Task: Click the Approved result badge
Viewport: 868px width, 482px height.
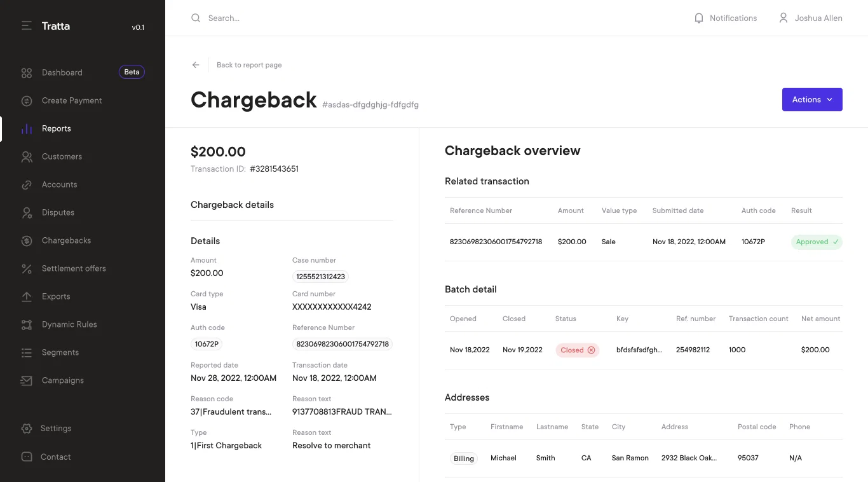Action: 817,242
